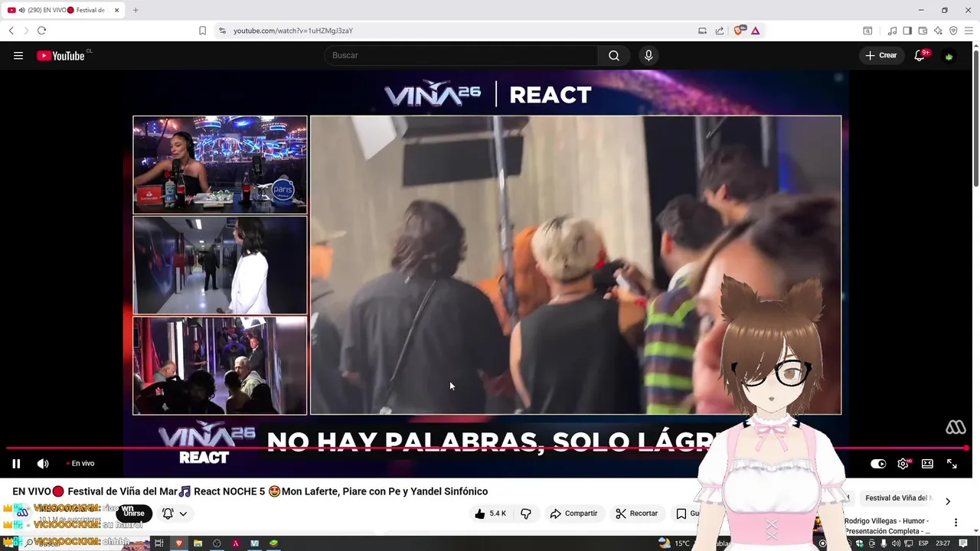Reload the page with refresh icon
980x551 pixels.
point(41,31)
